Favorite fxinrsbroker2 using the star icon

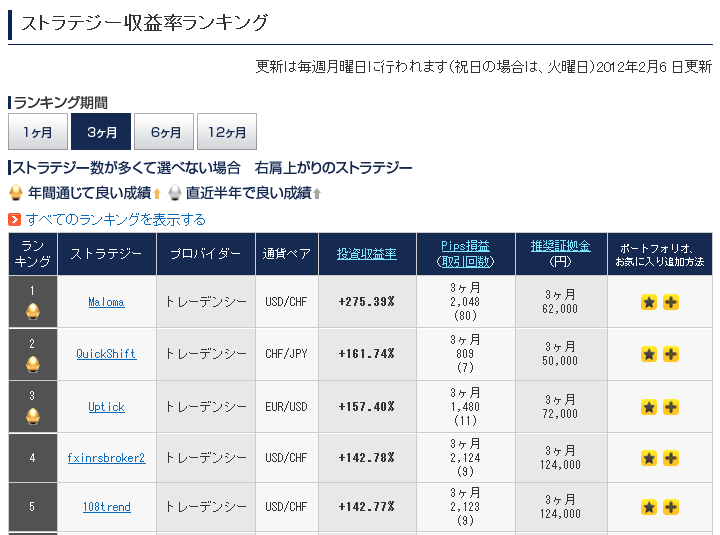tap(649, 458)
